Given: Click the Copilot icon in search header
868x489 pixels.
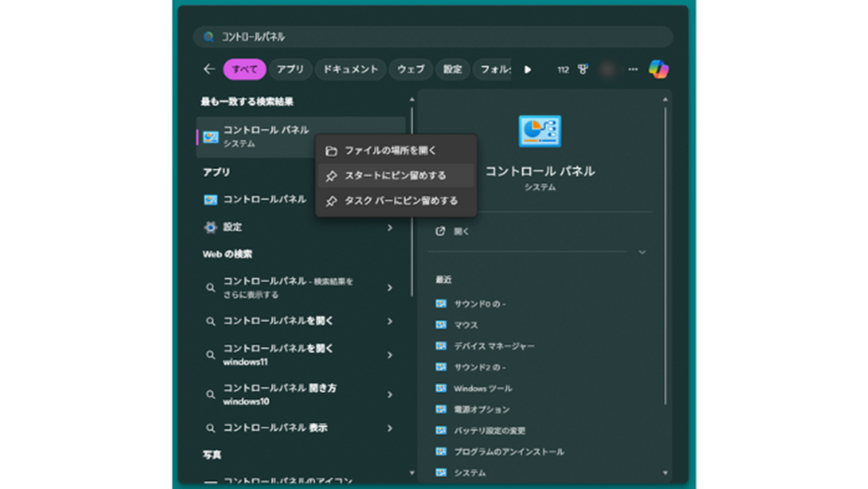Looking at the screenshot, I should pos(658,69).
